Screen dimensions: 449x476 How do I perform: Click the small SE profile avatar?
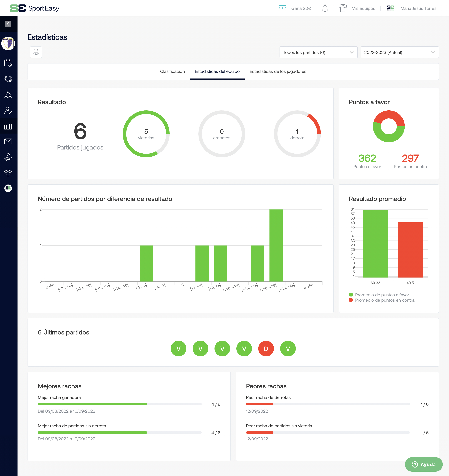tap(390, 8)
